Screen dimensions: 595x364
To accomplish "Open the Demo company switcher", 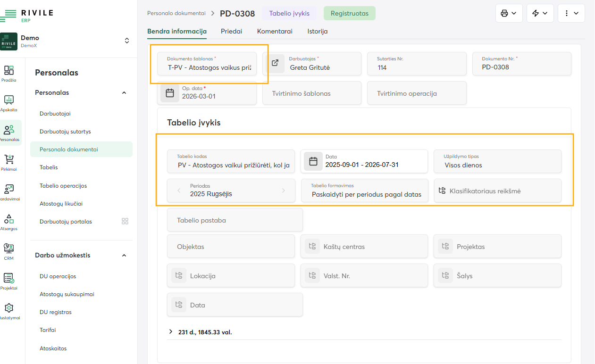I will click(127, 41).
